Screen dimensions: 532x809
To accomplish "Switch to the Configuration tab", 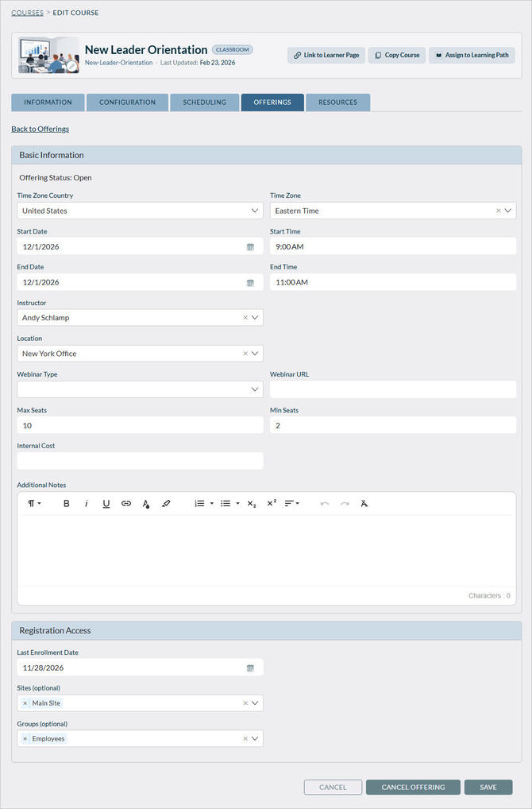I will point(127,103).
